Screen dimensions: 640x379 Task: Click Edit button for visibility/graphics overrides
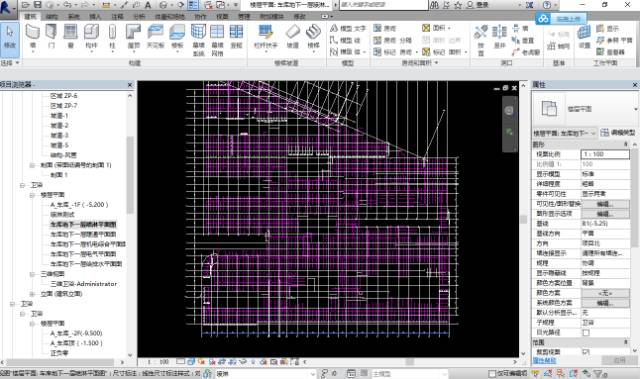click(605, 204)
